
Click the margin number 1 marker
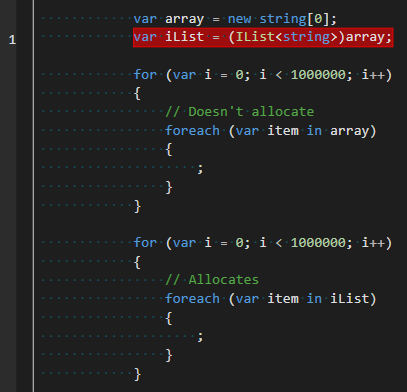[x=12, y=40]
